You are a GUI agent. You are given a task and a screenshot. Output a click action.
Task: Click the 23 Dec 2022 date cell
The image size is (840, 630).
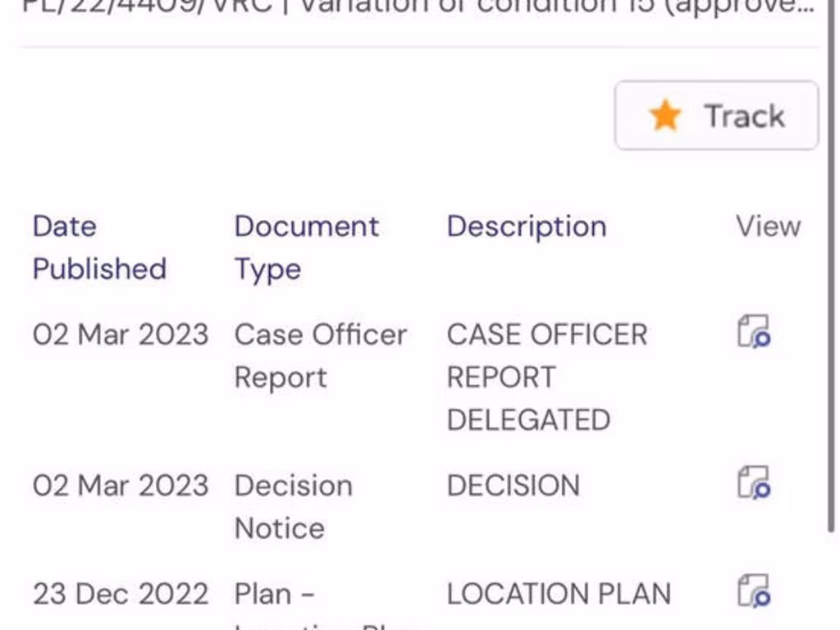pos(121,594)
